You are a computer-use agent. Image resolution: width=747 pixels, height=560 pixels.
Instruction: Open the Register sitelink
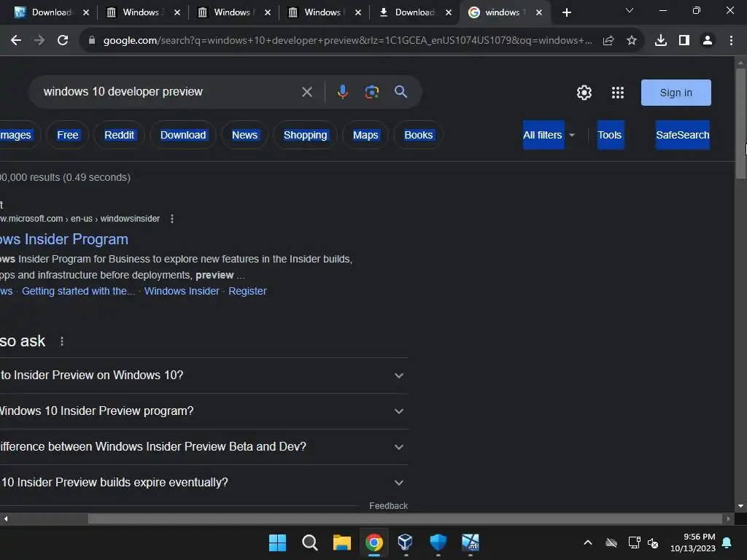247,291
